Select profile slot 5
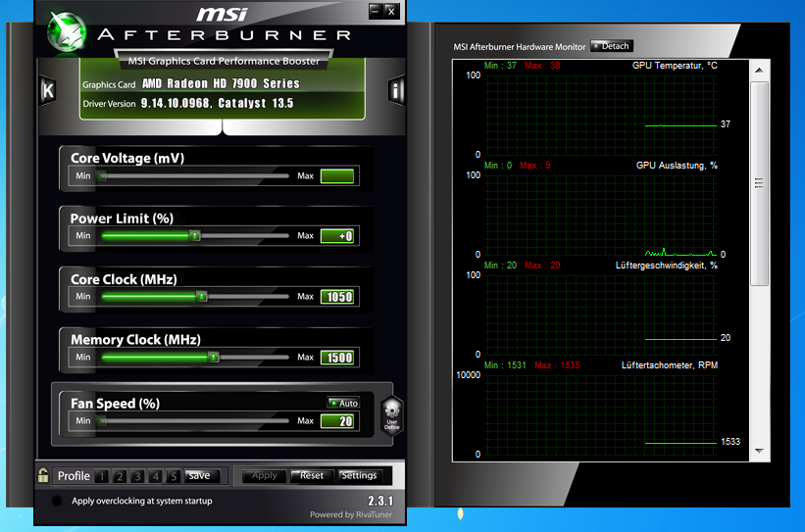Image resolution: width=805 pixels, height=532 pixels. click(x=174, y=476)
